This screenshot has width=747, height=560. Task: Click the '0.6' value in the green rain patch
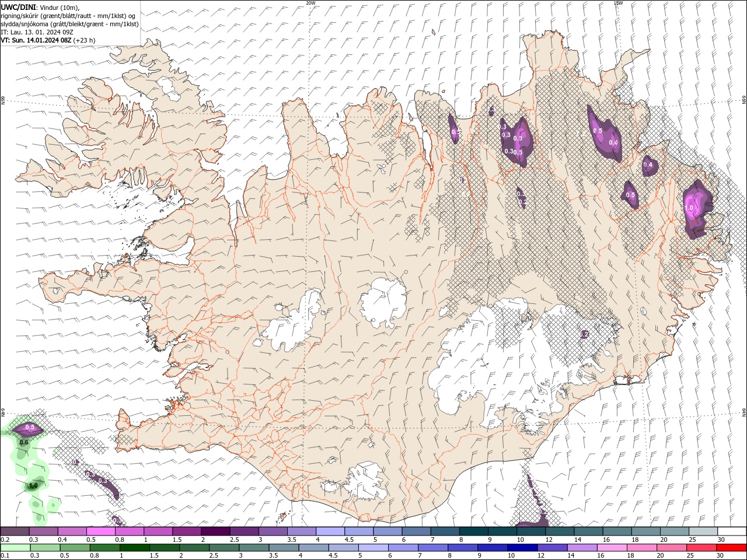pos(24,442)
